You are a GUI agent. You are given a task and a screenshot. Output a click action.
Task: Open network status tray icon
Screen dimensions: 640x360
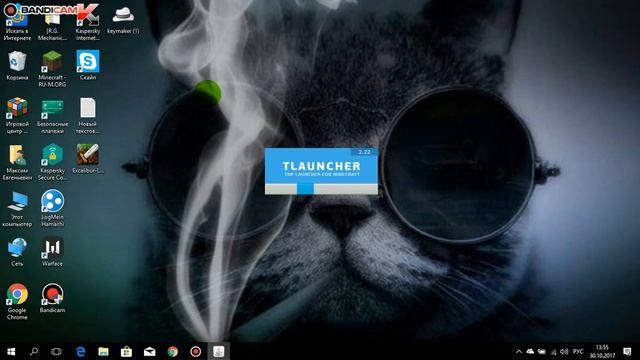pyautogui.click(x=553, y=351)
